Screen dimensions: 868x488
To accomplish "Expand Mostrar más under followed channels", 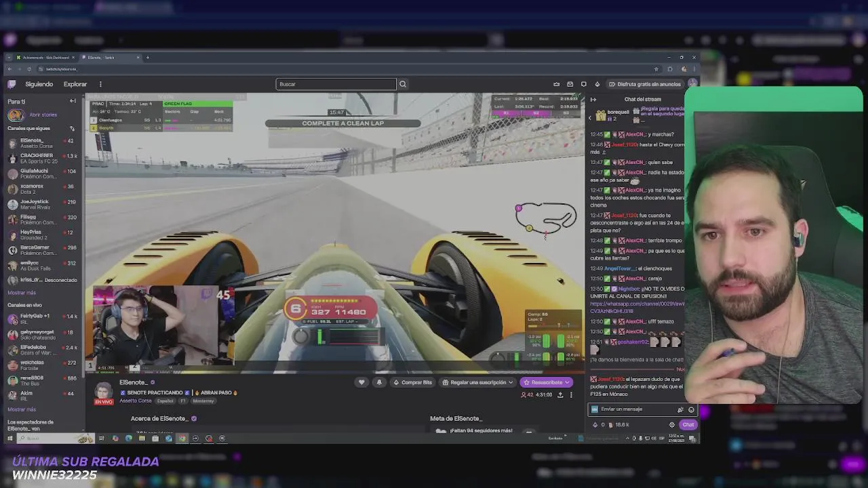I will pyautogui.click(x=22, y=293).
